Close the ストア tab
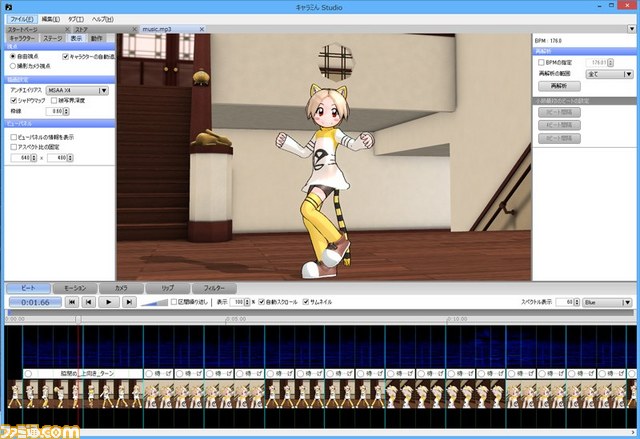 [134, 29]
